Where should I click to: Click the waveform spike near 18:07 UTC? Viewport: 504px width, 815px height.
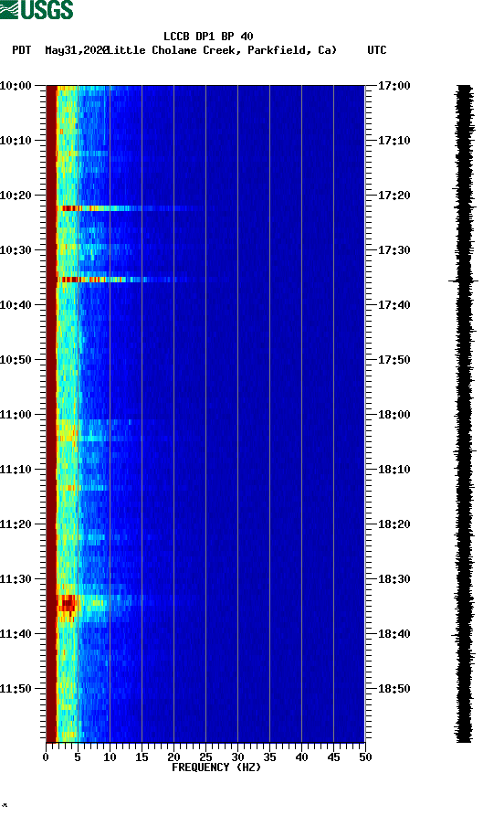click(465, 451)
